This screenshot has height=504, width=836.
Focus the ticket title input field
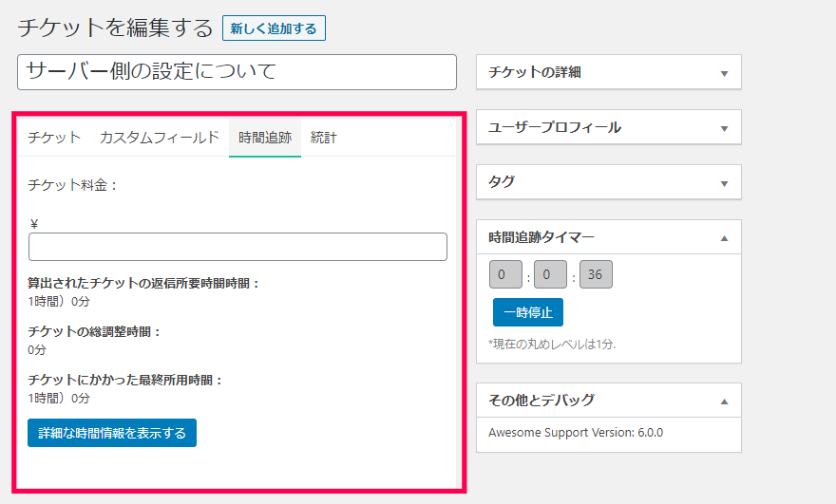237,72
